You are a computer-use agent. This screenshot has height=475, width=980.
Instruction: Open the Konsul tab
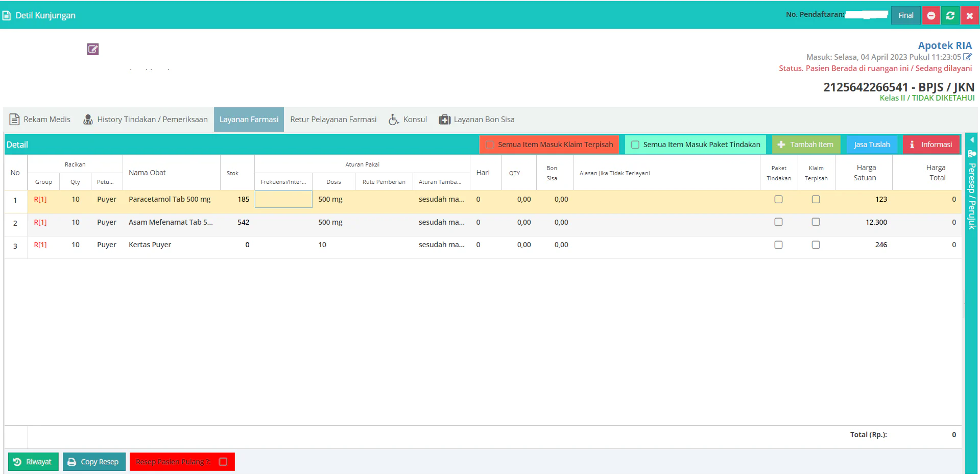[x=408, y=120]
